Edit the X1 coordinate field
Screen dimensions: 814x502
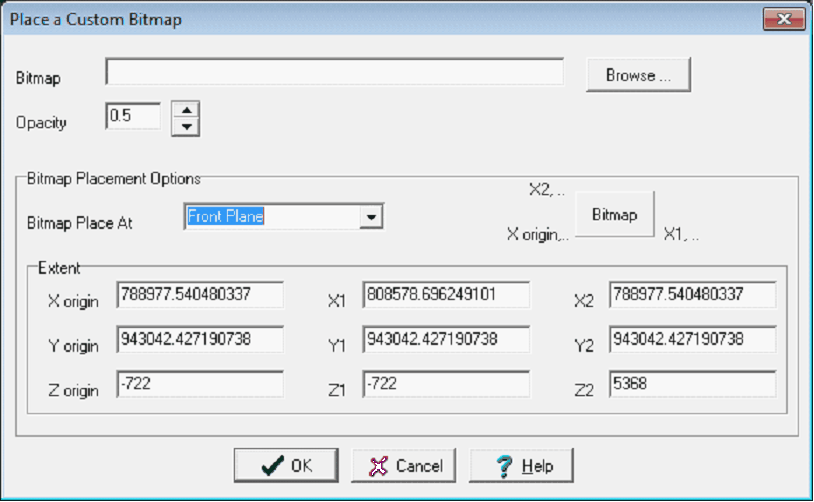pos(446,295)
